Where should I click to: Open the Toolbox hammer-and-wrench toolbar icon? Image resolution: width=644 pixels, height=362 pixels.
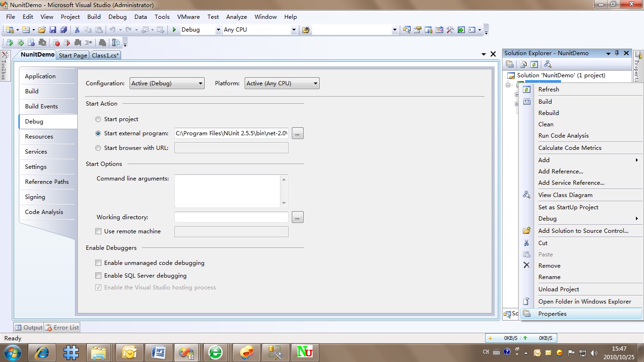[450, 30]
